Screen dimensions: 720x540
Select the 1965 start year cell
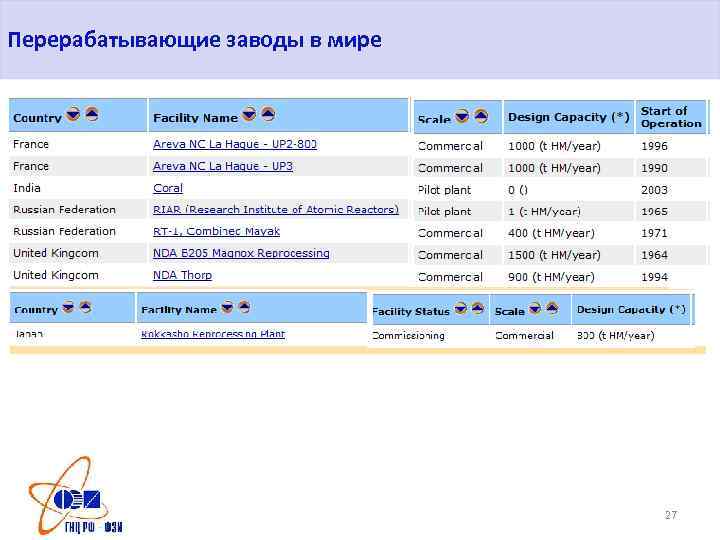pos(654,212)
